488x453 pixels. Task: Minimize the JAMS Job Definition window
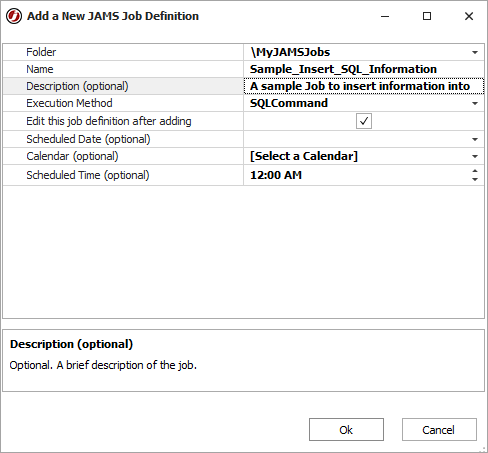click(x=385, y=16)
